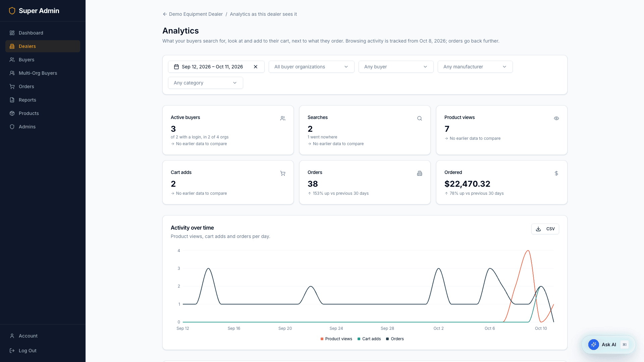Click the download icon on CSV button
The width and height of the screenshot is (644, 362).
(538, 229)
